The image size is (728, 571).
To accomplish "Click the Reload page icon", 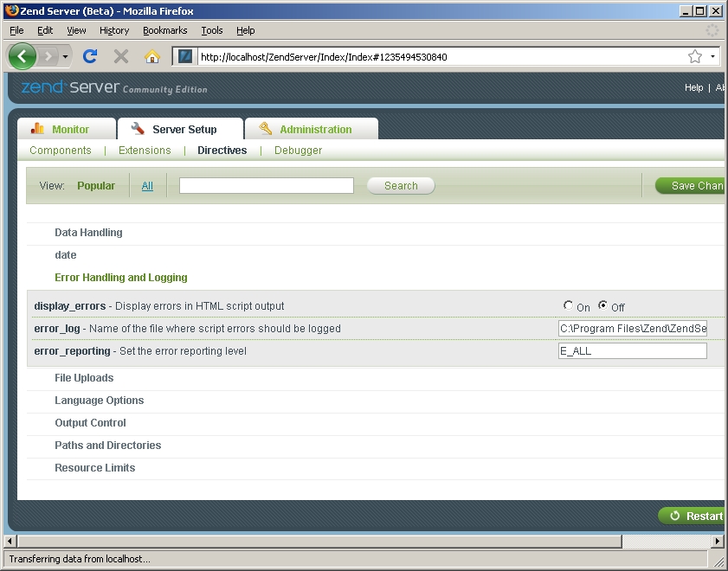I will [x=89, y=57].
